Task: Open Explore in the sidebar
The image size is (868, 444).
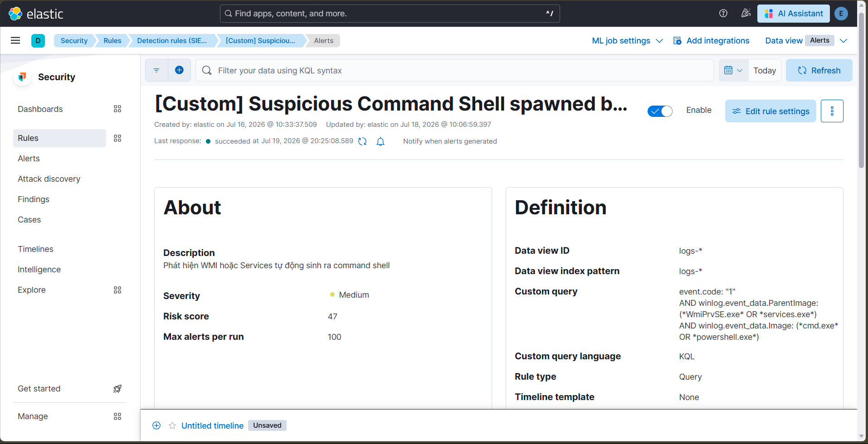Action: (32, 290)
